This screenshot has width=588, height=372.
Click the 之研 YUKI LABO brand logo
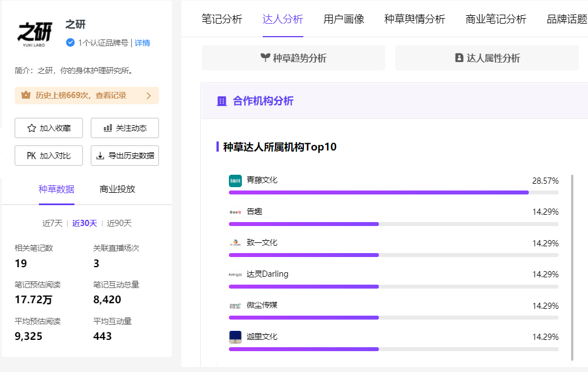(x=34, y=35)
